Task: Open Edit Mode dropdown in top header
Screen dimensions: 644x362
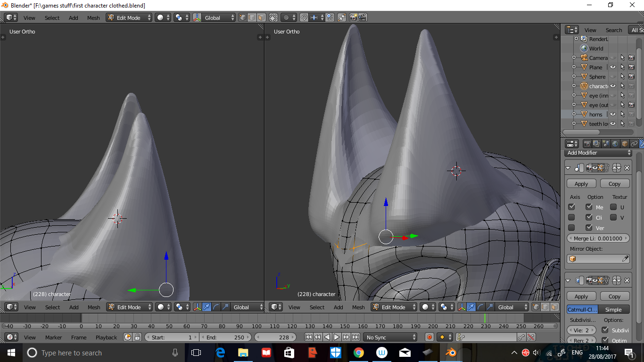Action: coord(129,17)
